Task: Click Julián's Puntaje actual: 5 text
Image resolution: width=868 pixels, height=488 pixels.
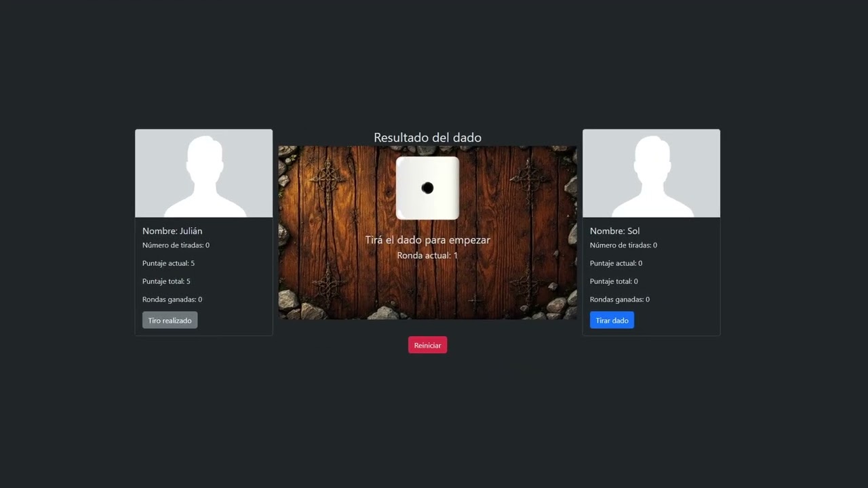Action: point(168,264)
